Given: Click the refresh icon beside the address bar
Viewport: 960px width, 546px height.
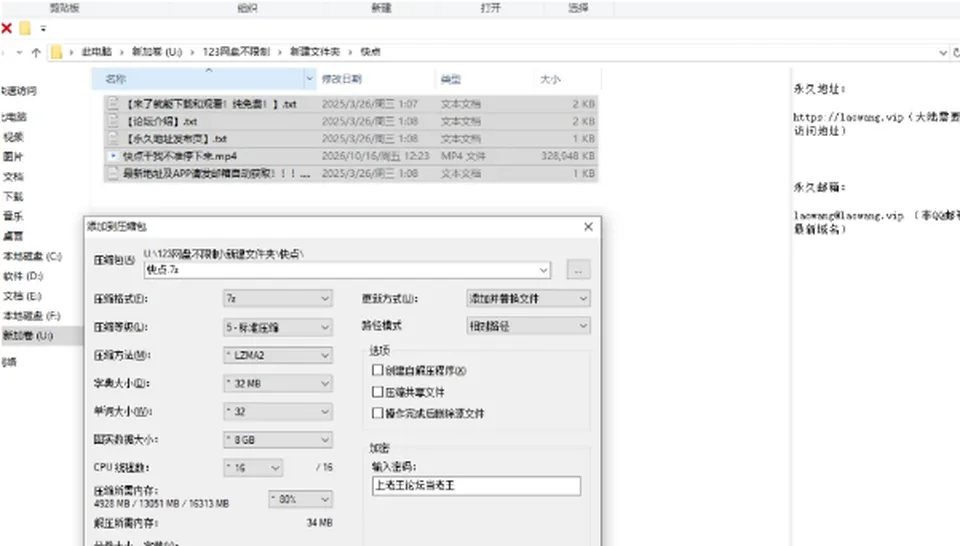Looking at the screenshot, I should (956, 53).
